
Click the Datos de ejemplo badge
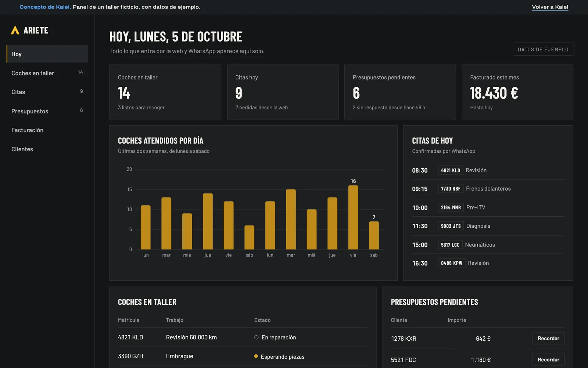(x=543, y=49)
